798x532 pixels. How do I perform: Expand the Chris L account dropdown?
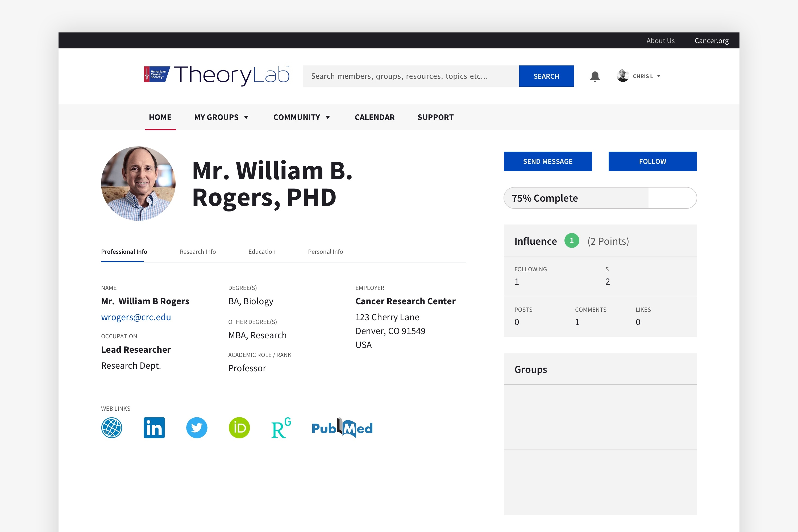click(659, 76)
